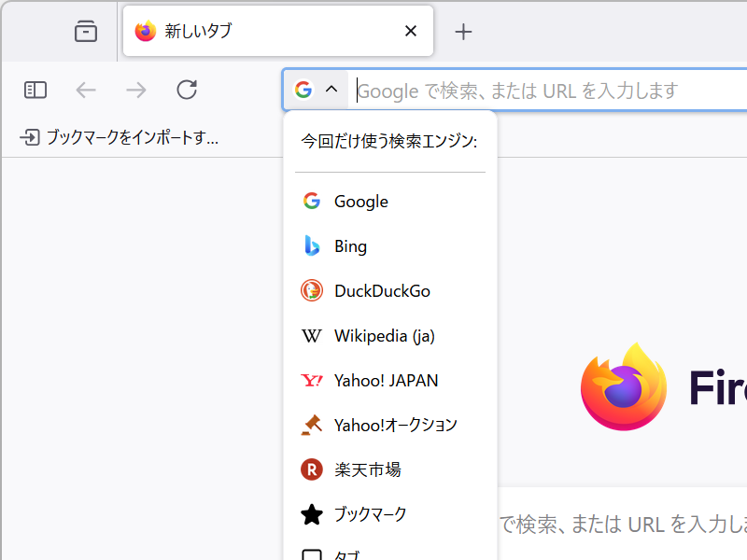Reload the current page

[x=186, y=90]
